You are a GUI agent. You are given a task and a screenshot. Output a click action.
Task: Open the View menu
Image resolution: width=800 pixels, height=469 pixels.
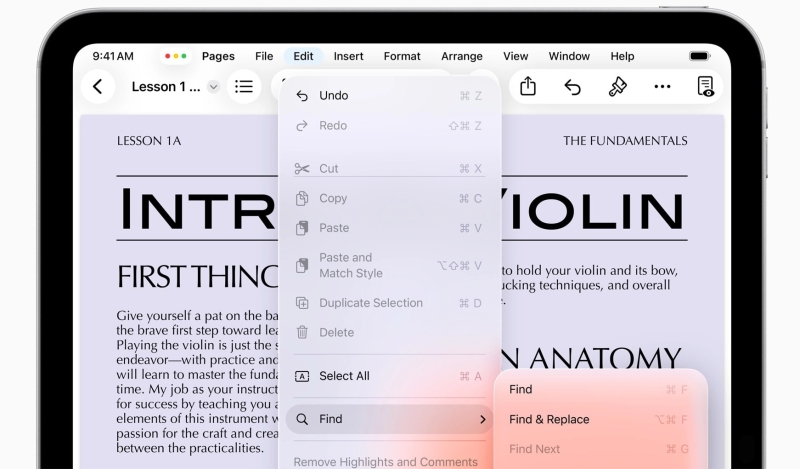coord(516,57)
